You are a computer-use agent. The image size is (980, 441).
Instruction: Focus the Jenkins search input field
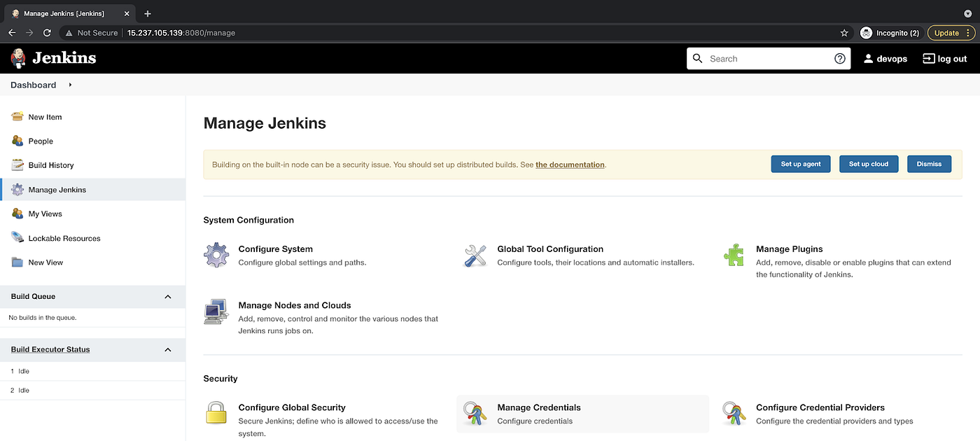769,59
